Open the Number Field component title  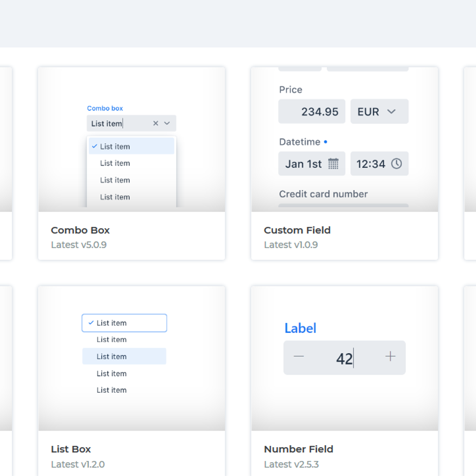(298, 449)
